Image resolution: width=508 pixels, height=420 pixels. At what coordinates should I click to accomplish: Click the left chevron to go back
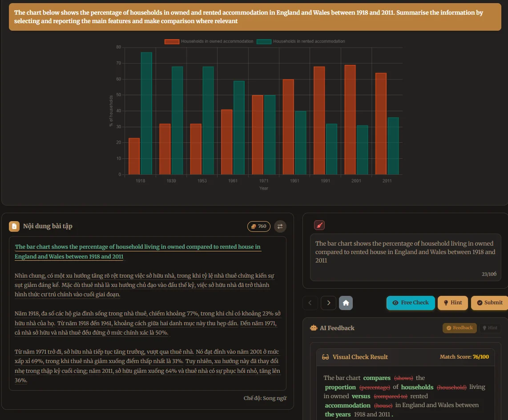(310, 303)
